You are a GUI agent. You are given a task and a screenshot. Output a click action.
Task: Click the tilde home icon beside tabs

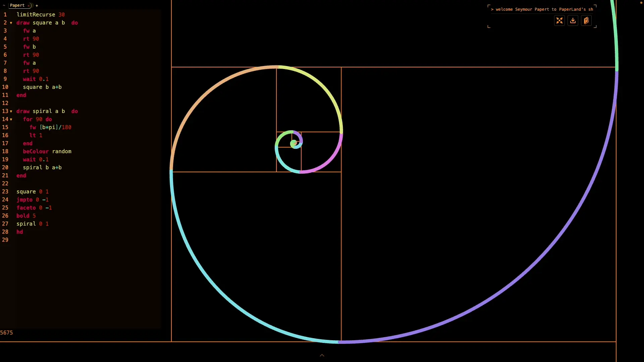(x=4, y=5)
